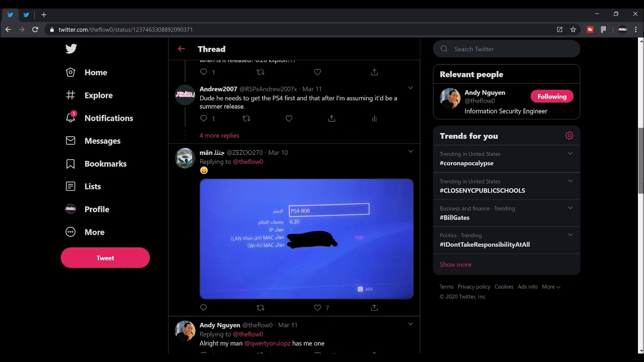Retweet ZEZOO270's image tweet
Screen dimensions: 644x362
260,307
